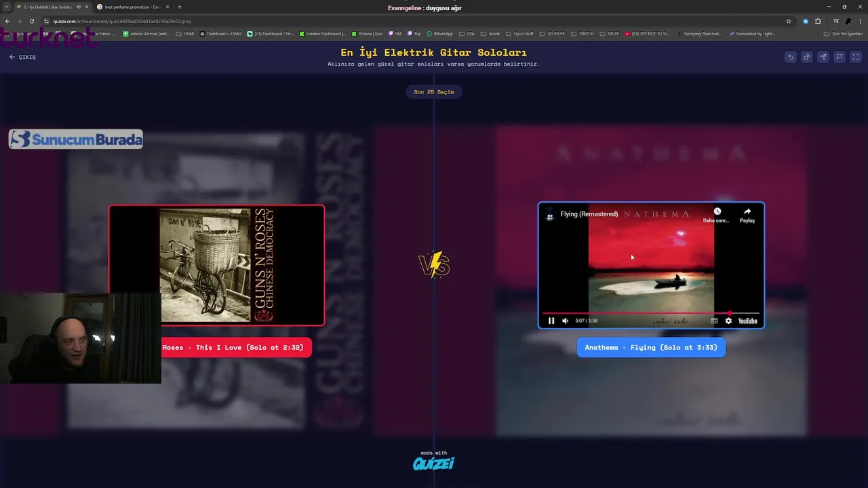
Task: Open the WhatsApp bookmark
Action: [x=439, y=34]
